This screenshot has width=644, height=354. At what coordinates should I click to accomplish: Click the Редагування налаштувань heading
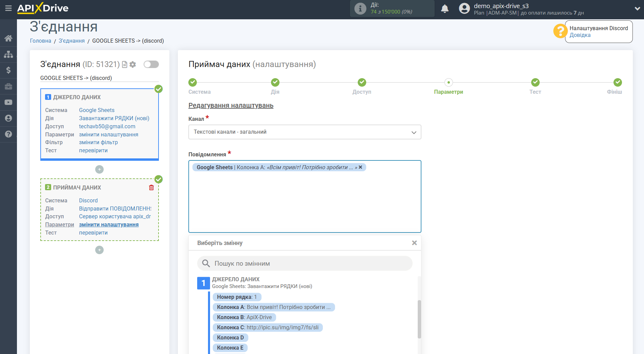pos(231,106)
